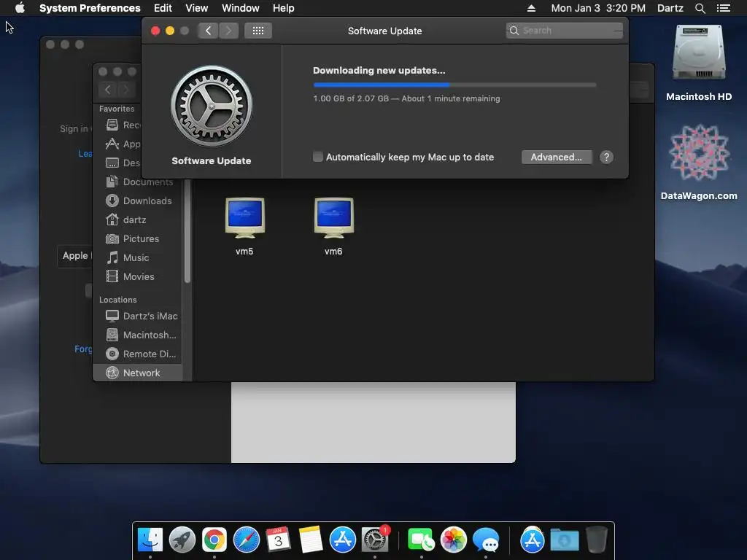This screenshot has width=747, height=560.
Task: Open the Window menu
Action: [x=241, y=8]
